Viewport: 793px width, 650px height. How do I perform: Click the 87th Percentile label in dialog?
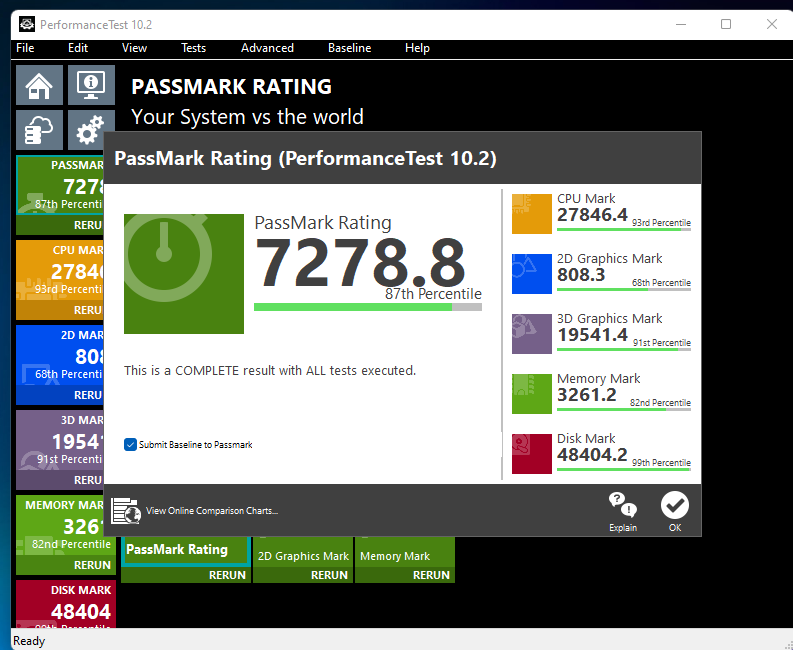(433, 294)
